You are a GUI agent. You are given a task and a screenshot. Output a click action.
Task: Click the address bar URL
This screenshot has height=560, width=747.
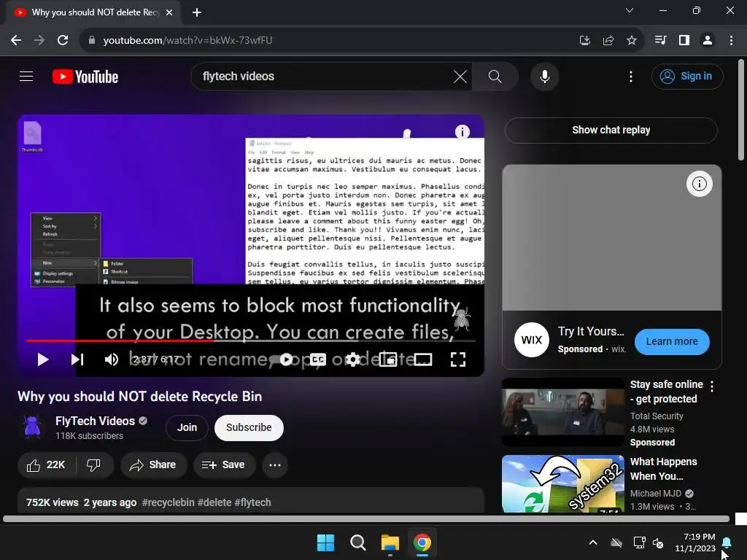(x=187, y=40)
